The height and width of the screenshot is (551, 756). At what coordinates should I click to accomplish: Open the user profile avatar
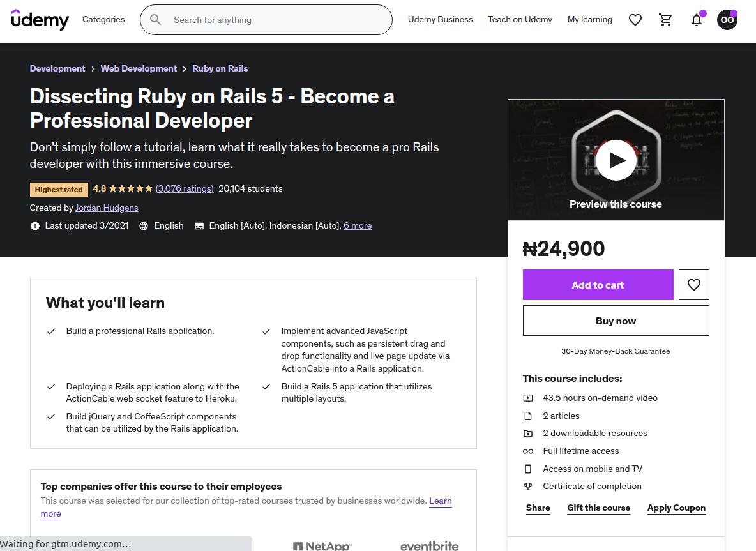tap(727, 20)
